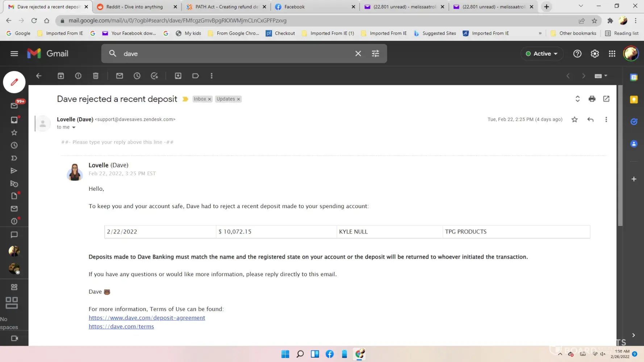The height and width of the screenshot is (362, 644).
Task: Snooze this email with clock icon
Action: click(x=137, y=76)
